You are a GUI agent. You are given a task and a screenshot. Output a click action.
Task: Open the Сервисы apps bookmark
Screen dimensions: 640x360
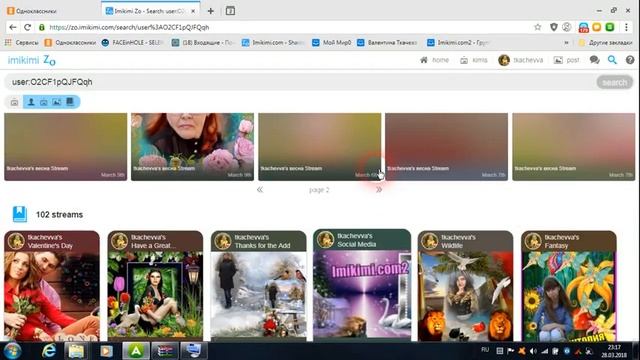pos(22,42)
